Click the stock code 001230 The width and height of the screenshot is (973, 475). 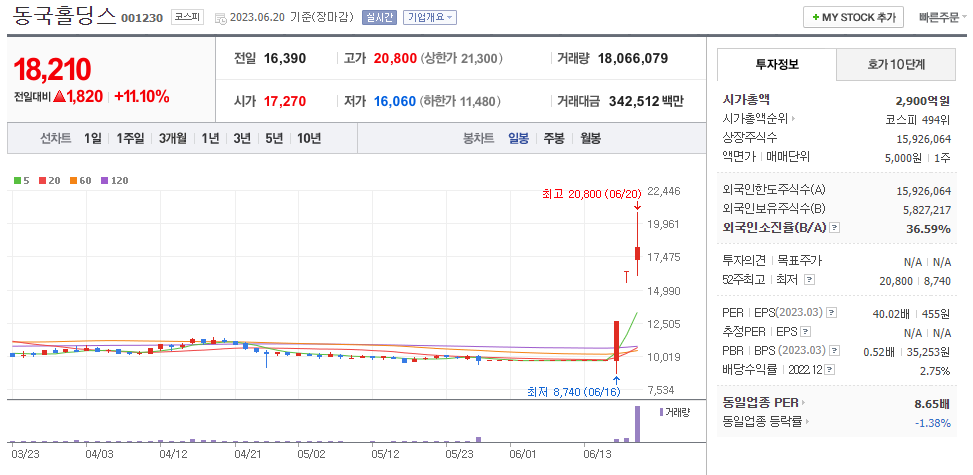tap(141, 18)
